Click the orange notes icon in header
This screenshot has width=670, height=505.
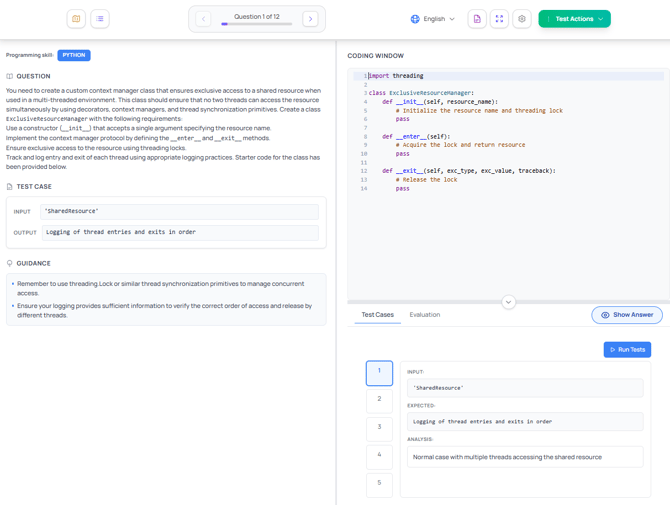(x=76, y=19)
